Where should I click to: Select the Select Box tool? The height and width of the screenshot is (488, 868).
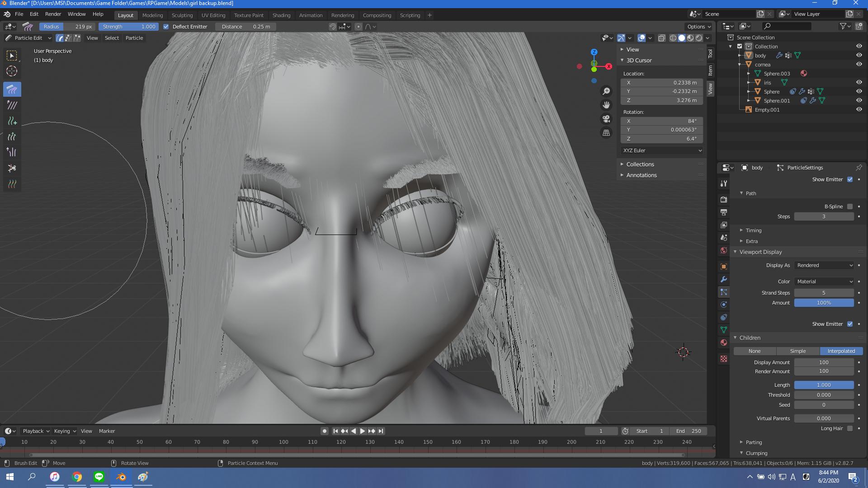[x=12, y=56]
